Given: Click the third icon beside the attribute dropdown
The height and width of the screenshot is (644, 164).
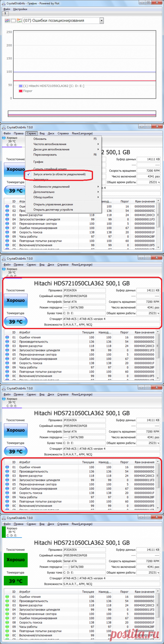Looking at the screenshot, I should tap(19, 21).
